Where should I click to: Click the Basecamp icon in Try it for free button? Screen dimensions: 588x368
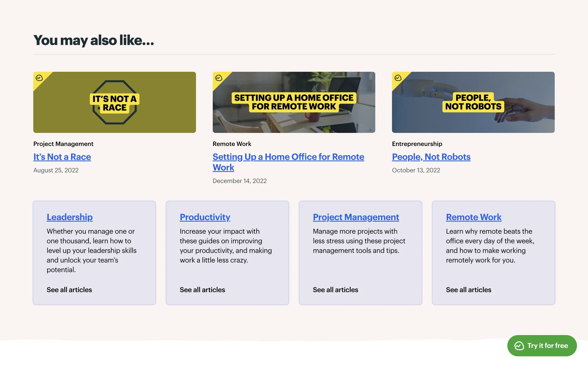pos(519,346)
